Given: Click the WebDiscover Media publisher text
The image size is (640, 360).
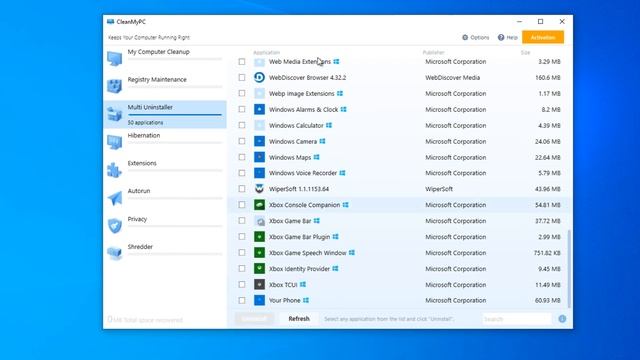Looking at the screenshot, I should tap(453, 78).
